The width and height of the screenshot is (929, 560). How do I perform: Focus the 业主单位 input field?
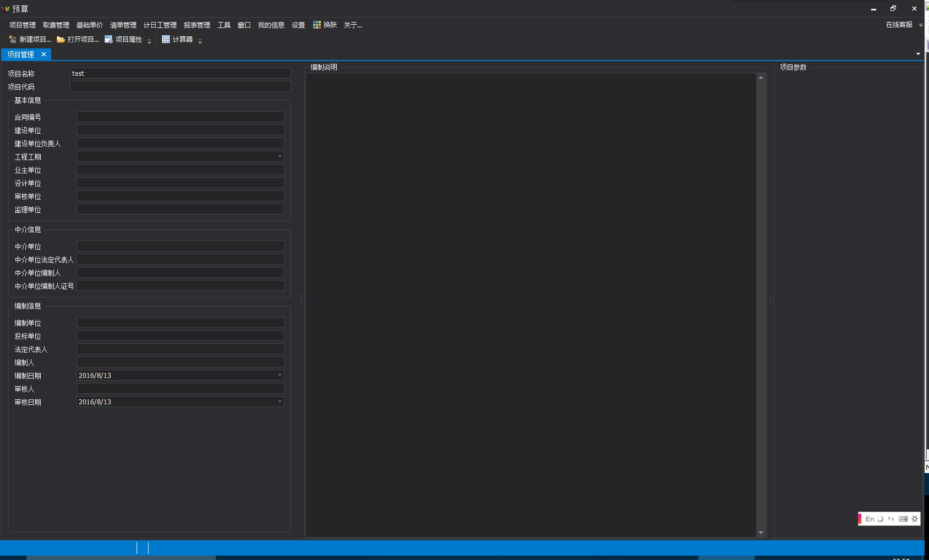click(181, 169)
